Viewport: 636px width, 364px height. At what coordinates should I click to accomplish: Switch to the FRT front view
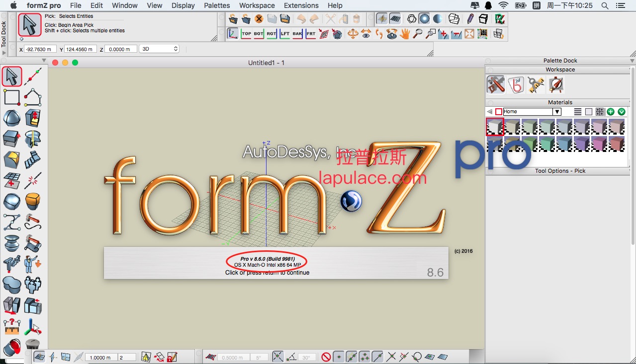point(310,34)
